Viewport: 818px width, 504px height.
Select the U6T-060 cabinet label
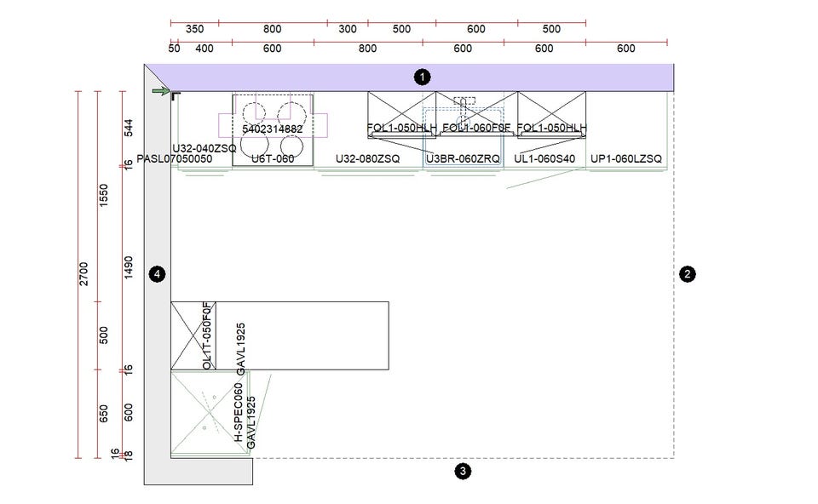click(x=273, y=158)
